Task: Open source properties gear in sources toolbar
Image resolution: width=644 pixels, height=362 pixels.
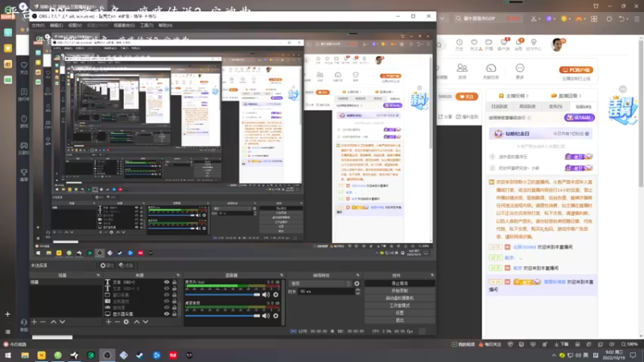Action: coord(126,322)
